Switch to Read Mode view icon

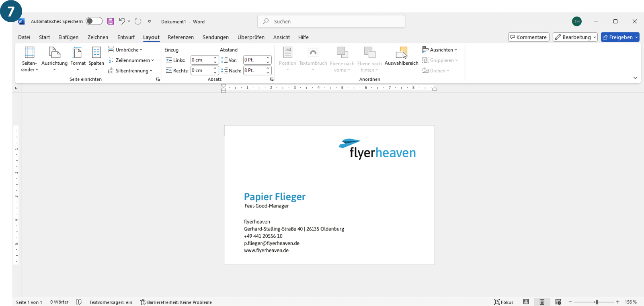tap(526, 302)
